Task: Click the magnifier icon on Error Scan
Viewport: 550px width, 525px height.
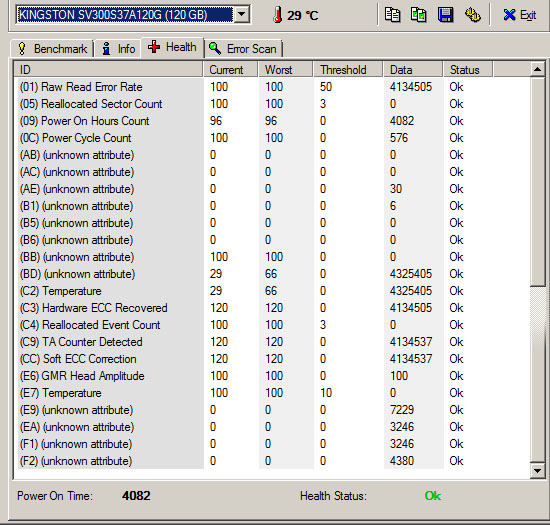Action: click(215, 48)
